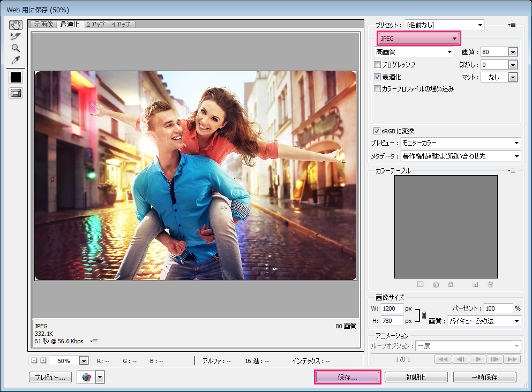
Task: Toggle the width-height constrain link icon
Action: point(424,315)
